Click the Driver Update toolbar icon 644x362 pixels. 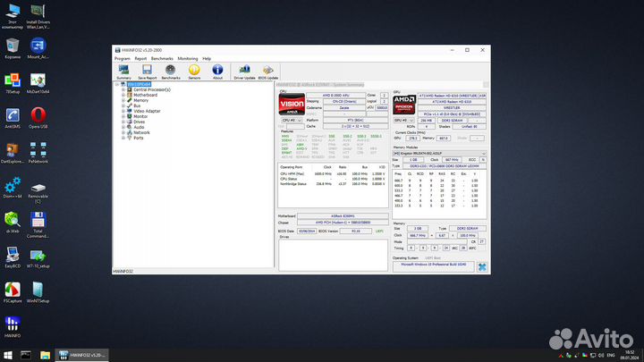point(244,72)
